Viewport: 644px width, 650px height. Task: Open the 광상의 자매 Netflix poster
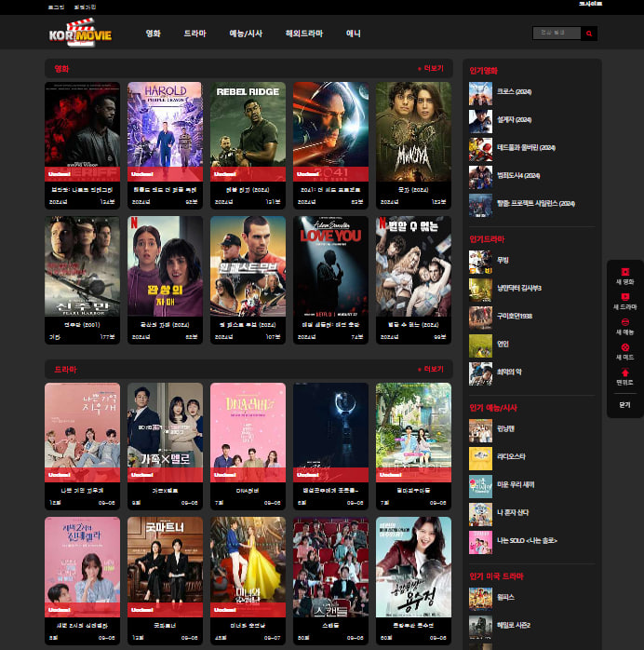click(x=165, y=266)
